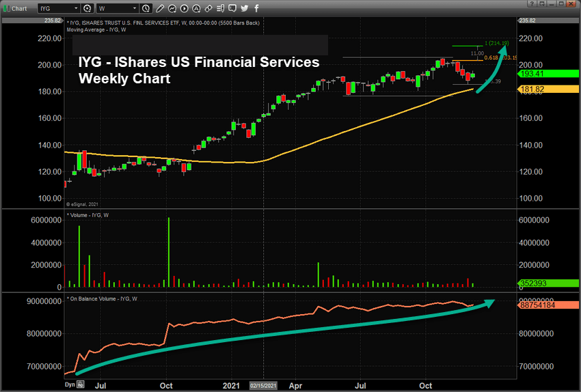Click the Volume - IYG, W label

87,215
